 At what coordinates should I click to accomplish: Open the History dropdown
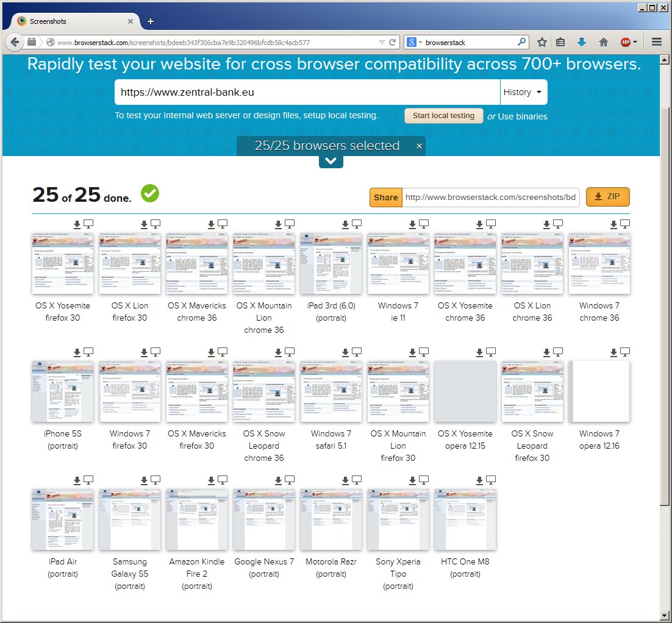pos(523,92)
